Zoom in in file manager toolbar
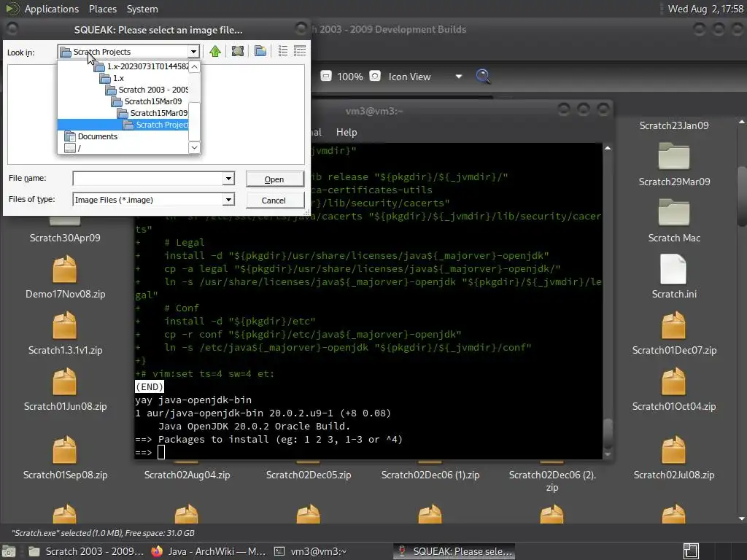Image resolution: width=747 pixels, height=560 pixels. [375, 76]
